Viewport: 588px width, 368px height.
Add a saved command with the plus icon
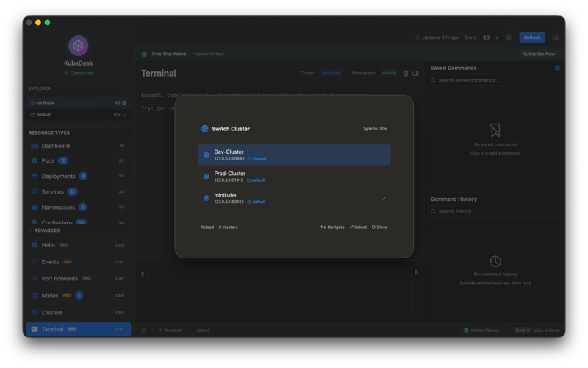[557, 68]
